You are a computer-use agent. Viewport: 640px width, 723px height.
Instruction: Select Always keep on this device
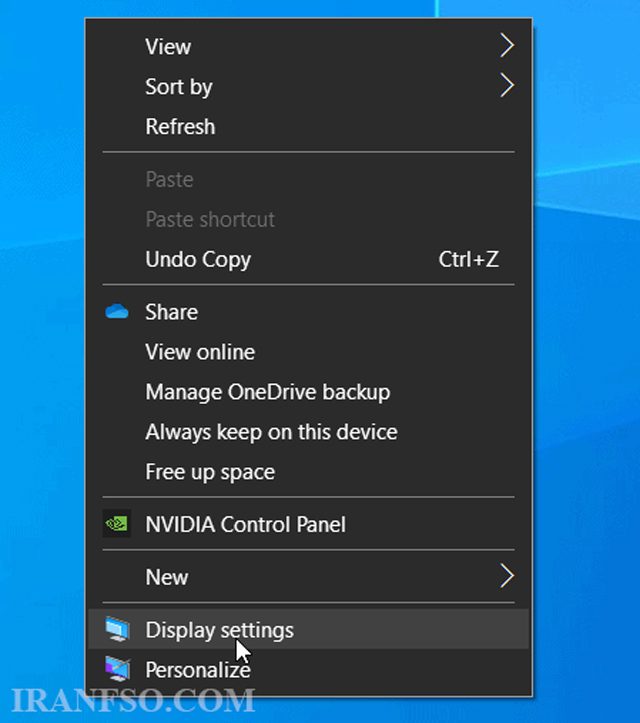(x=308, y=432)
